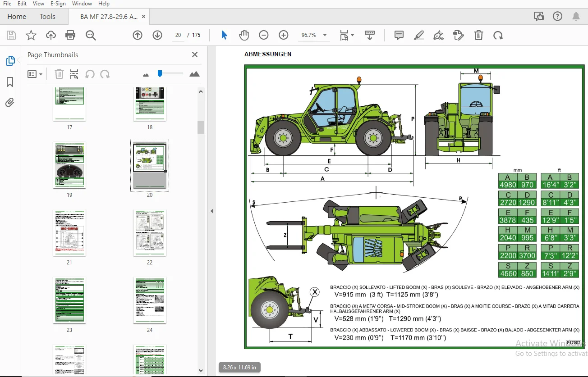The width and height of the screenshot is (588, 377).
Task: Open the sign document tool
Action: tap(438, 35)
